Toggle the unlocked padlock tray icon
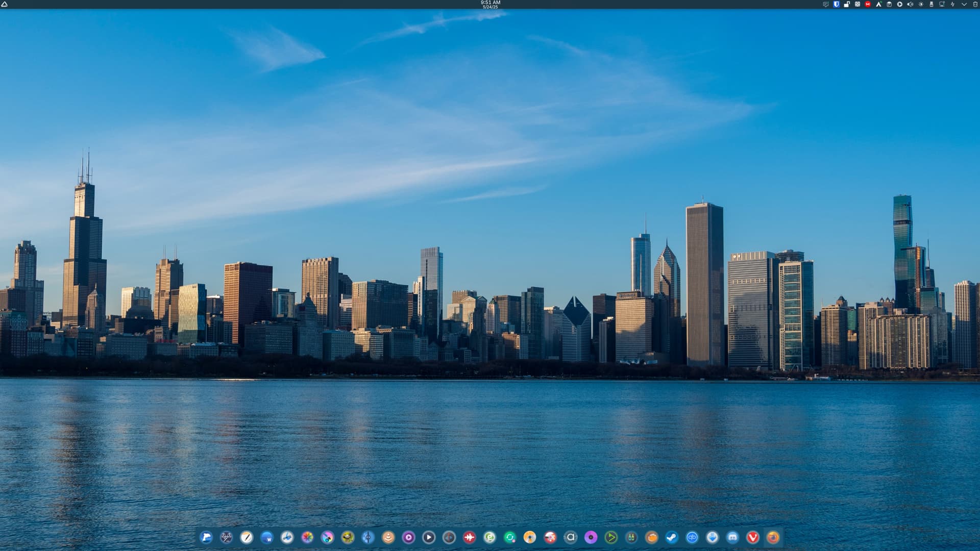Screen dimensions: 980x551 847,4
